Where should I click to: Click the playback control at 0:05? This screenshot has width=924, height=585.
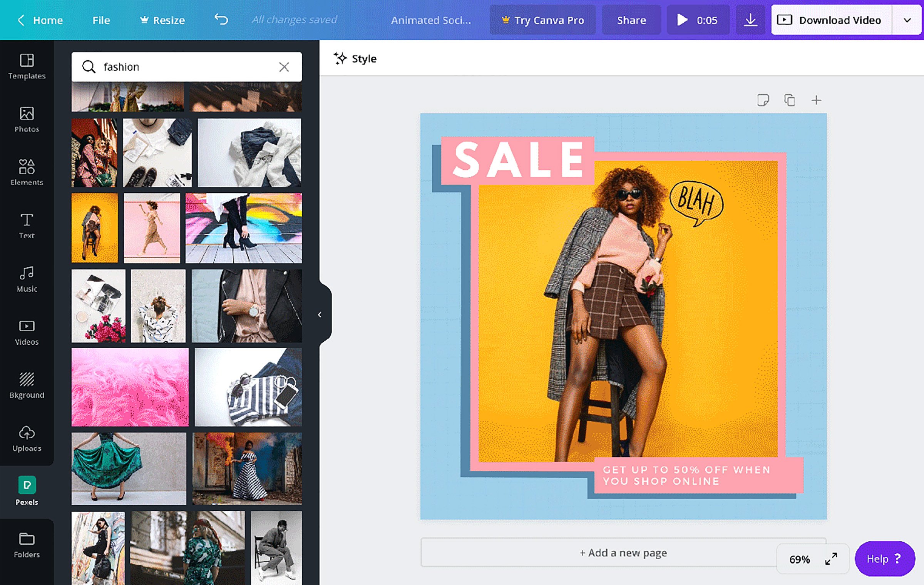[x=697, y=20]
